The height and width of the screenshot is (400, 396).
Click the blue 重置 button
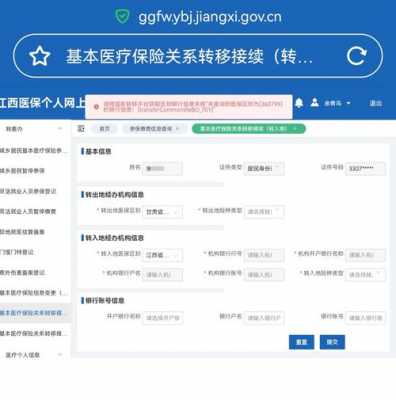[301, 342]
